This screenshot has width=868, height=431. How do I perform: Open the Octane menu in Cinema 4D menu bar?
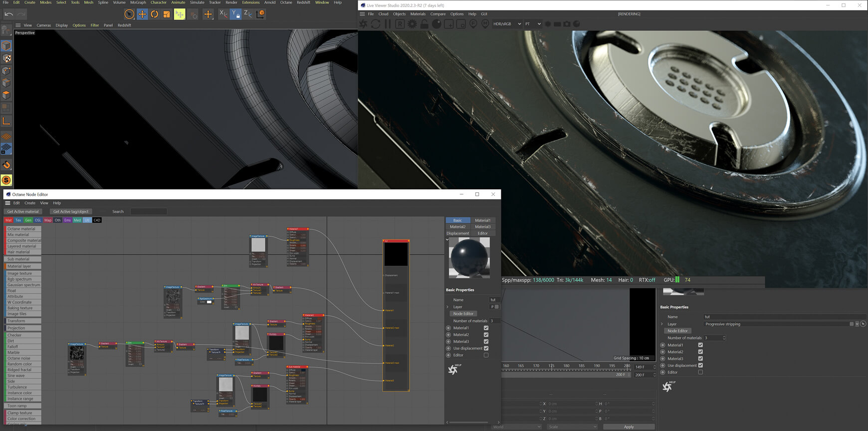click(x=286, y=2)
